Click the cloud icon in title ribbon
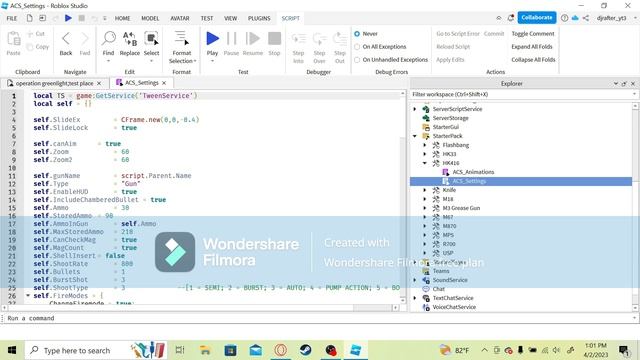 [575, 18]
